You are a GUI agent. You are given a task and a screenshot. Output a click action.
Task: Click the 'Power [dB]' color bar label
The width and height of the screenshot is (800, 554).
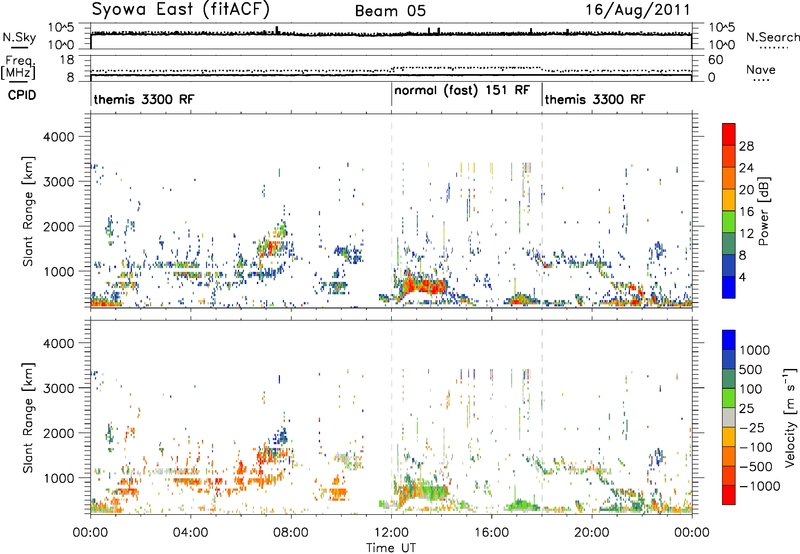[763, 211]
